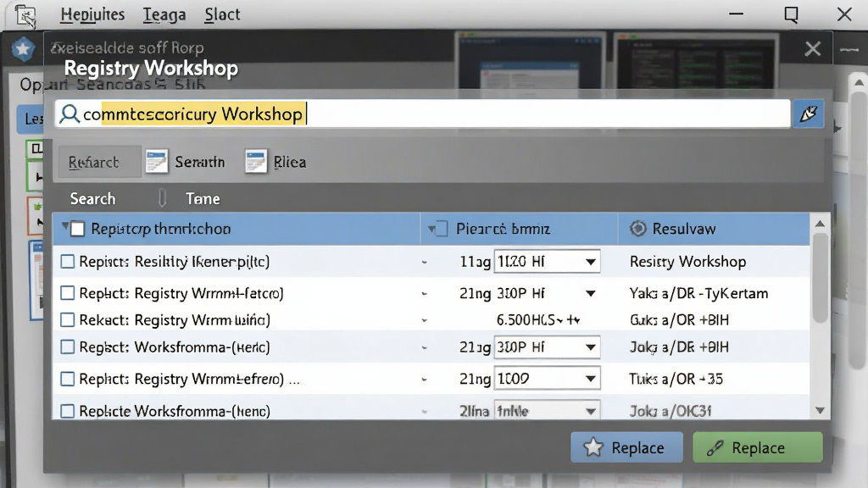This screenshot has height=488, width=868.
Task: Select the Tuks a/OR +35 result
Action: (676, 379)
